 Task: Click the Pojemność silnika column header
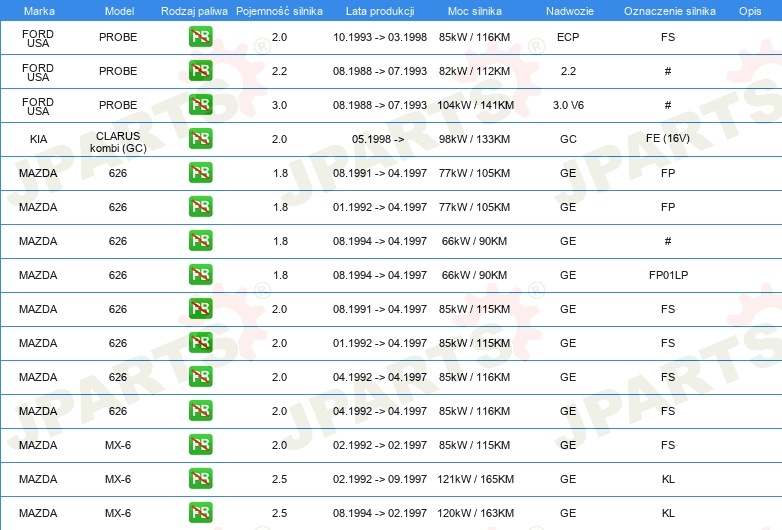(x=279, y=11)
